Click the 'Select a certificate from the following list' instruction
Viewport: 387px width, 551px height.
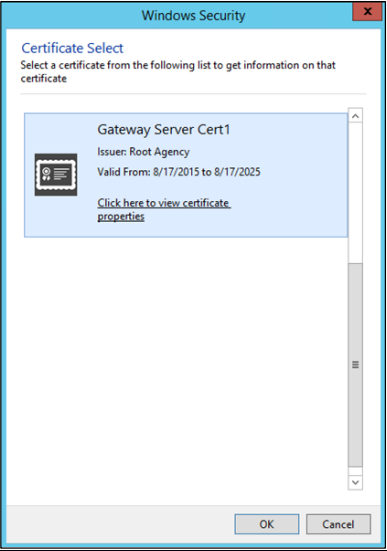(178, 72)
